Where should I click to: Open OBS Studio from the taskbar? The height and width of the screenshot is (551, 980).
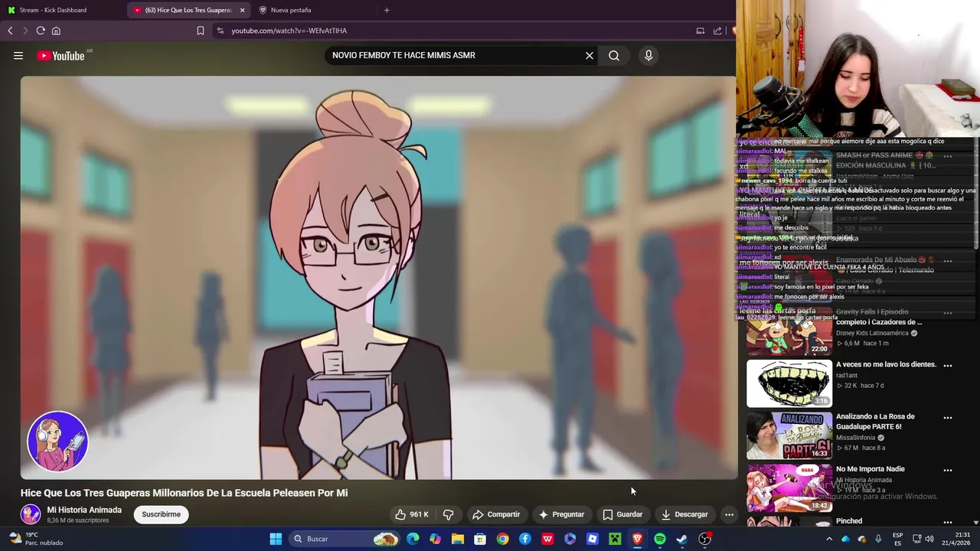tap(704, 539)
